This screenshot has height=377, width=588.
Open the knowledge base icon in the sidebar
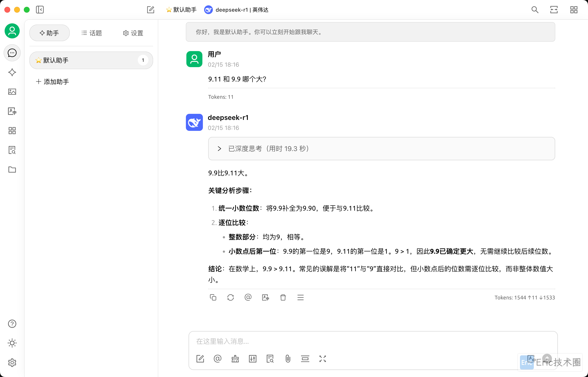pos(12,150)
